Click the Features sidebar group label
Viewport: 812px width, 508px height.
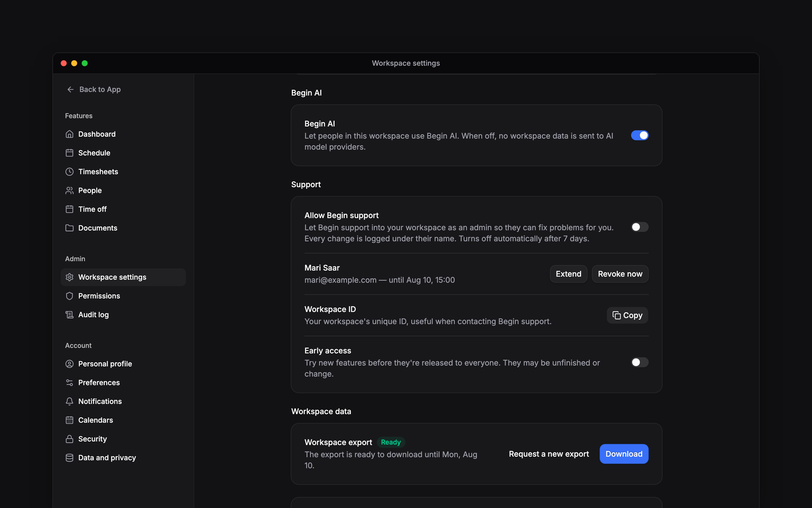click(79, 116)
